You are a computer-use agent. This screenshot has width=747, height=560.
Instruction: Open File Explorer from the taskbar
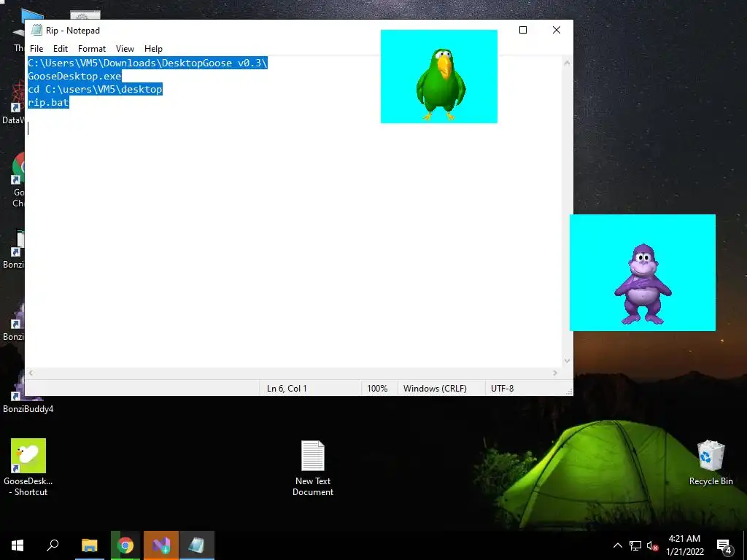pyautogui.click(x=89, y=545)
